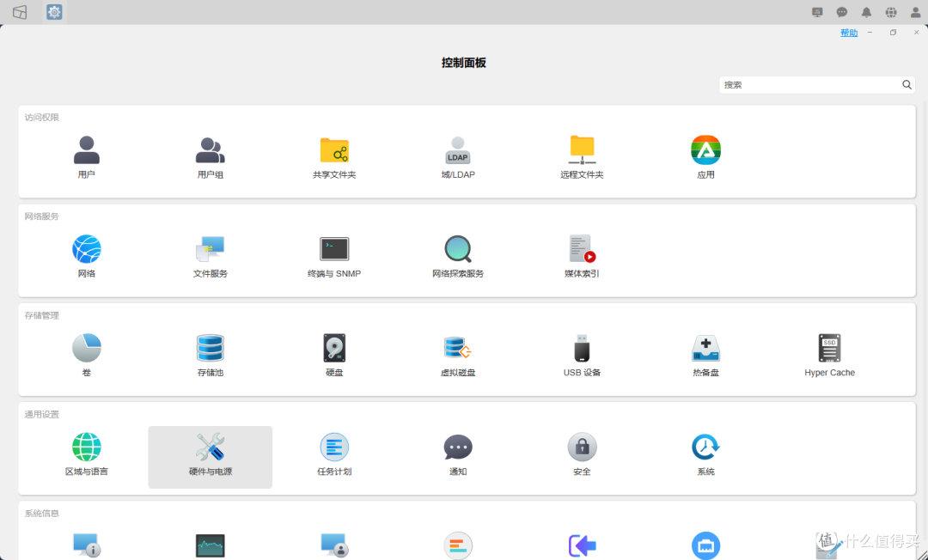Image resolution: width=928 pixels, height=560 pixels.
Task: Select the Control Panel gear in taskbar
Action: [x=54, y=12]
